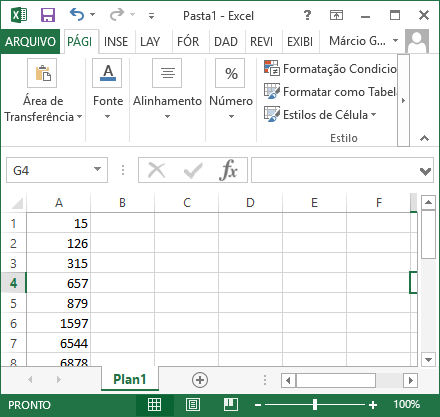Select column C header
The image size is (440, 417).
tap(187, 203)
